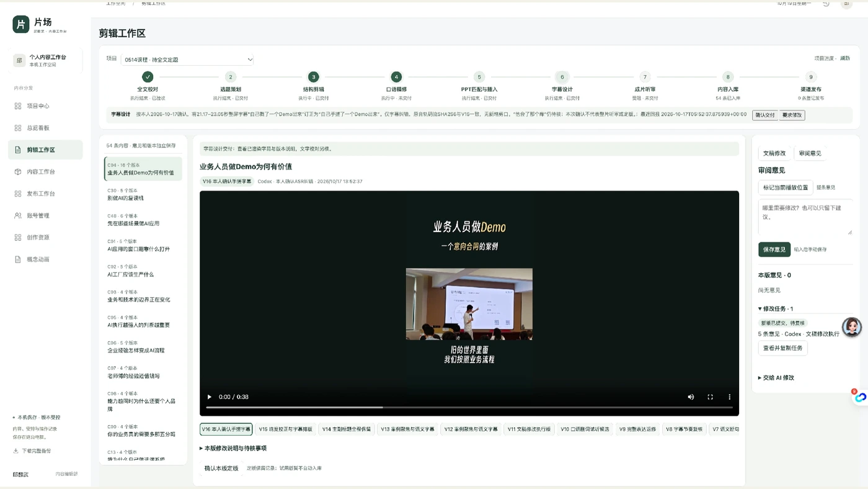Select step 9 渠道发布
This screenshot has width=868, height=489.
coord(811,77)
